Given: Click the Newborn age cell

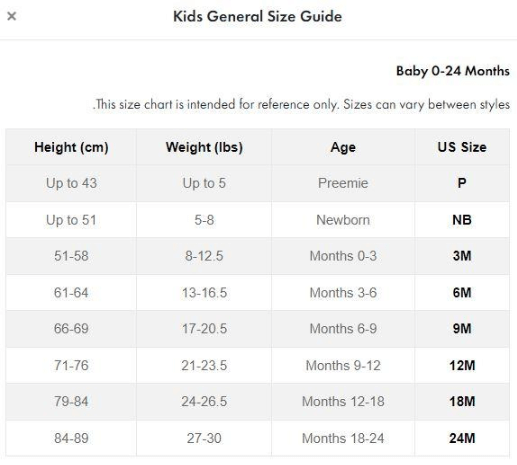Looking at the screenshot, I should pos(343,220).
